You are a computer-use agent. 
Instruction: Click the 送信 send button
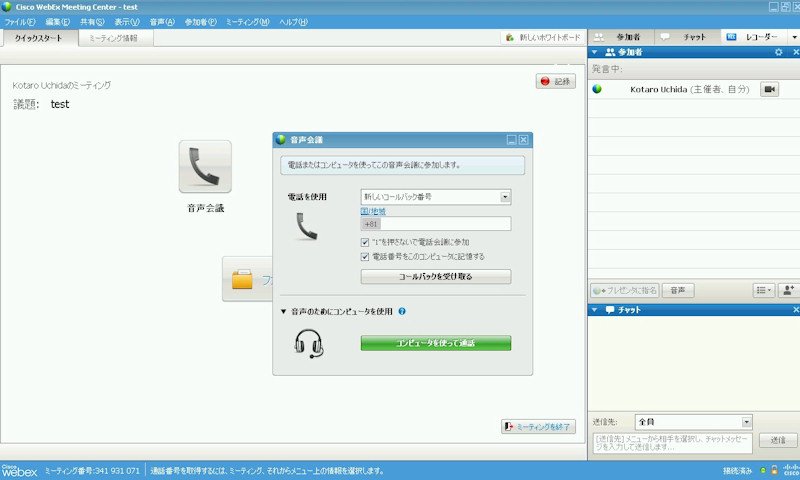point(778,440)
